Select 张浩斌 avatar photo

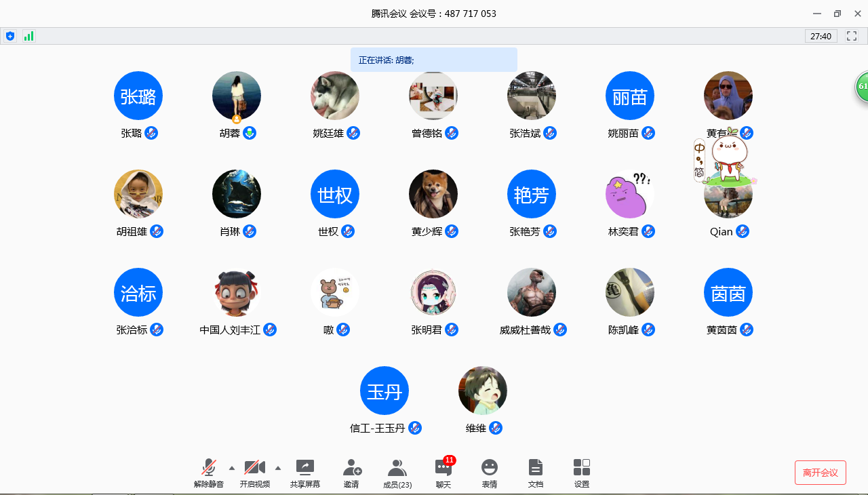point(532,96)
